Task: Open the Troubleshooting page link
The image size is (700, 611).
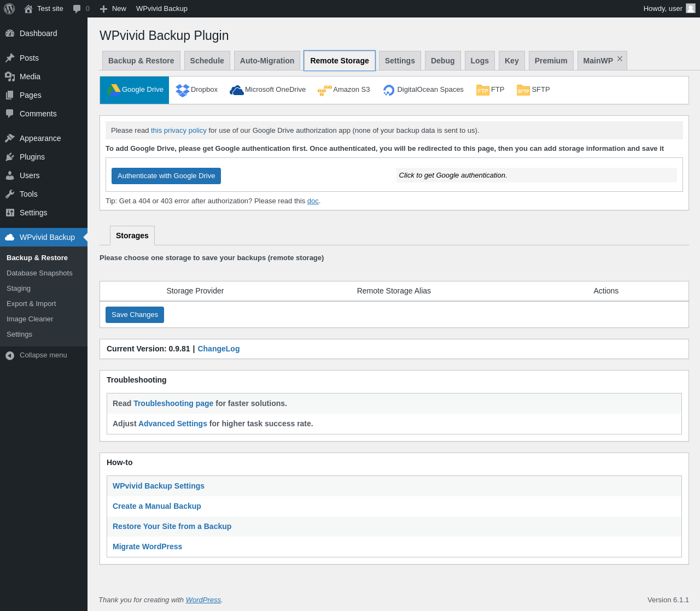Action: pos(173,403)
